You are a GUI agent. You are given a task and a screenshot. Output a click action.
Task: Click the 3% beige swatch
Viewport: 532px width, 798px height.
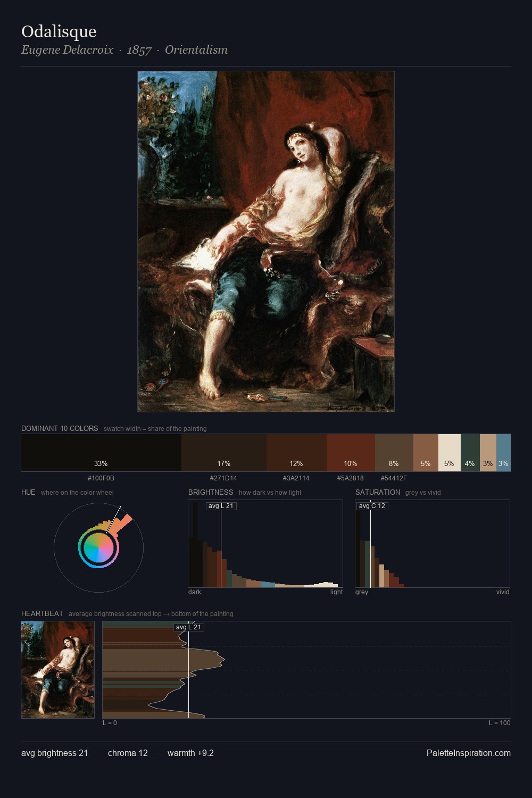coord(488,453)
